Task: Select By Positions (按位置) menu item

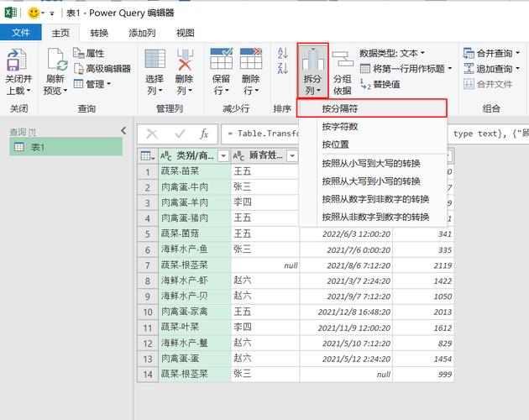Action: point(372,144)
